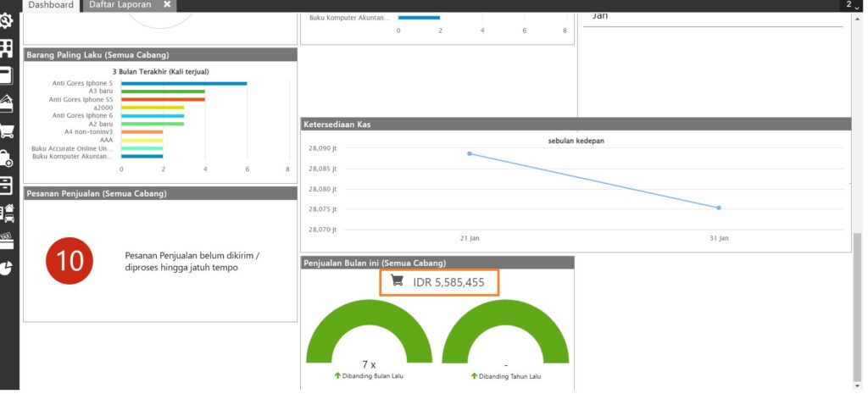Open the Inventory drawer module icon

(7, 186)
